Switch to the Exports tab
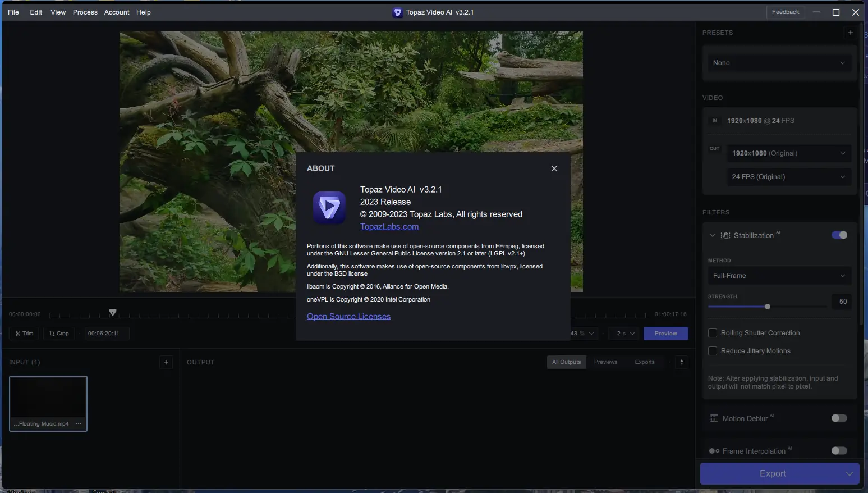The height and width of the screenshot is (493, 868). (x=645, y=362)
